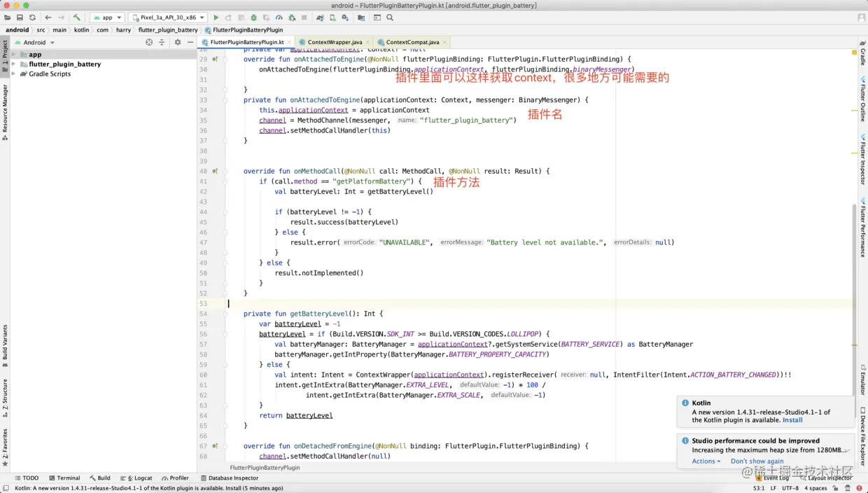This screenshot has width=868, height=493.
Task: Click the harry breadcrumb in navigation bar
Action: point(123,30)
